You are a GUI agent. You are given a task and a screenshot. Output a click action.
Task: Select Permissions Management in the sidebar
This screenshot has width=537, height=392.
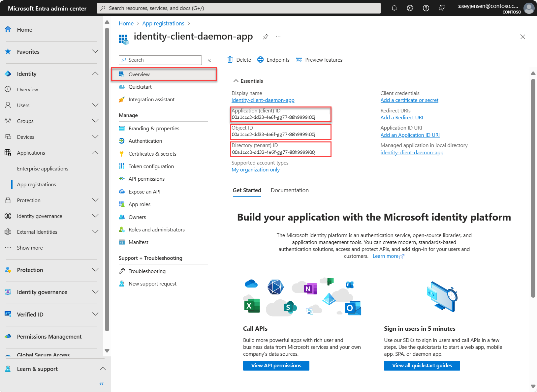click(49, 337)
